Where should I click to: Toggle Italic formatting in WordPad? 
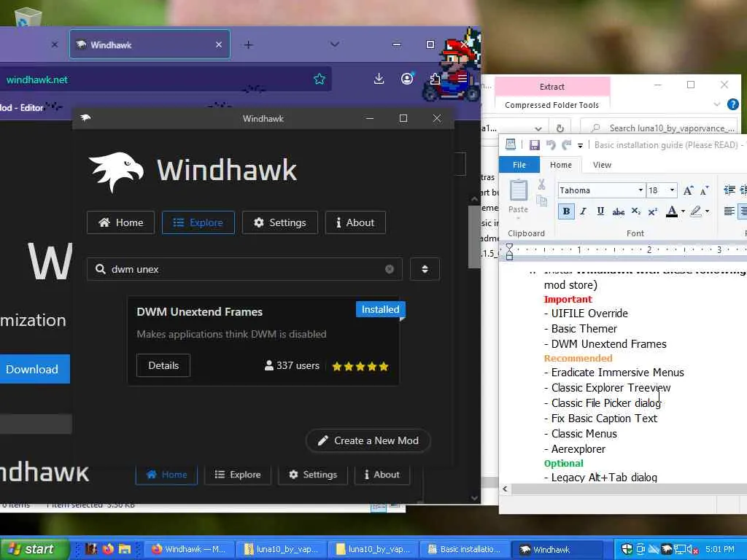pos(583,211)
